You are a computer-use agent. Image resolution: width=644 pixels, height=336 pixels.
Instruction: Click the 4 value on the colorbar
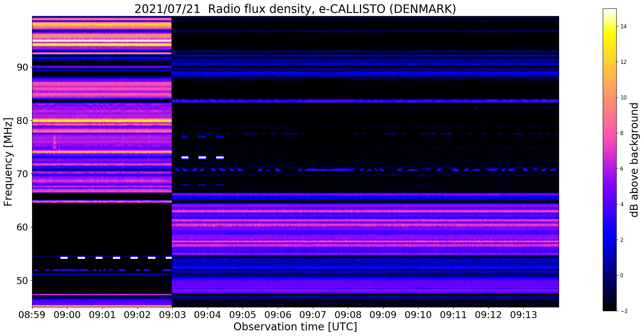coord(621,204)
